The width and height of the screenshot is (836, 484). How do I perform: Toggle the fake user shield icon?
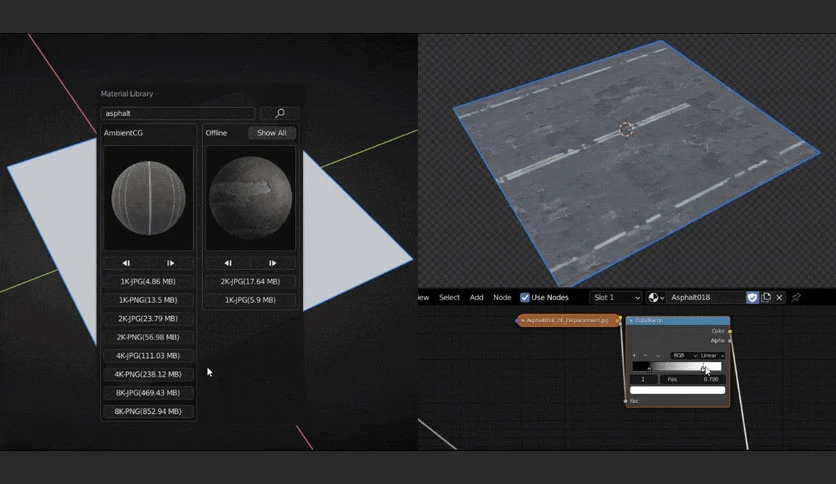point(752,297)
